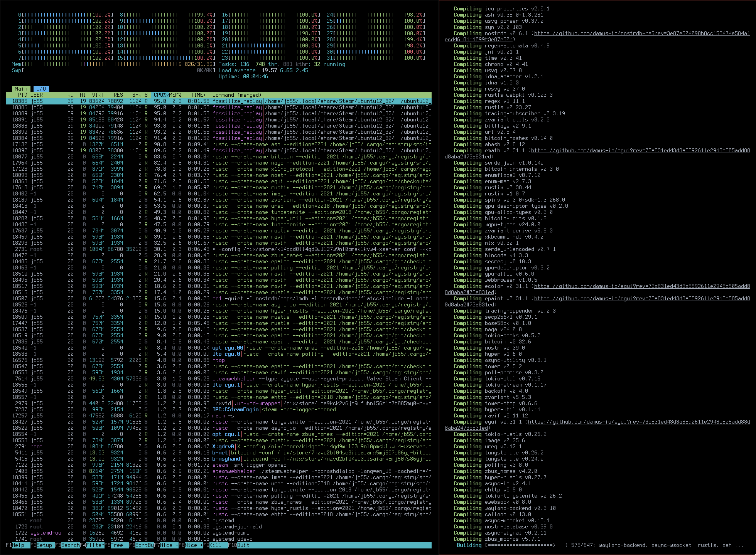This screenshot has width=756, height=555.
Task: Open F4 Filter in htop footer
Action: tap(92, 545)
